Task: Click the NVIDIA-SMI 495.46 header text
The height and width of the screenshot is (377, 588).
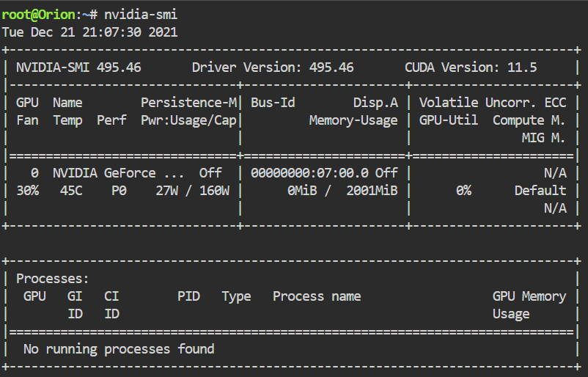Action: pos(78,67)
